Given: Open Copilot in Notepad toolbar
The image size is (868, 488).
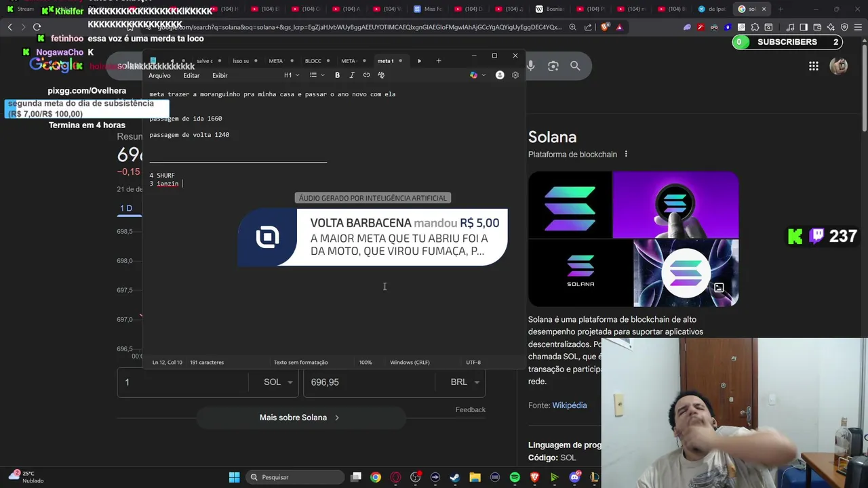Looking at the screenshot, I should (473, 75).
